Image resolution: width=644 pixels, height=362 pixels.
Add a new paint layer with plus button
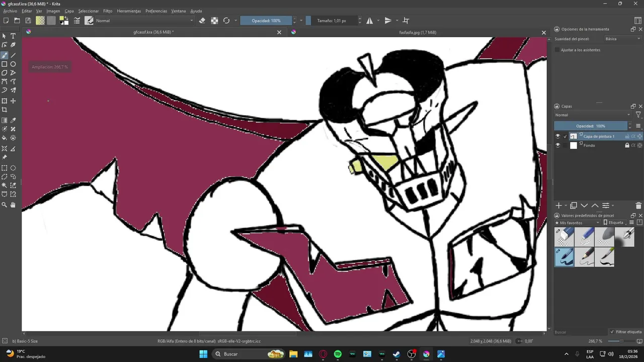[x=558, y=206]
